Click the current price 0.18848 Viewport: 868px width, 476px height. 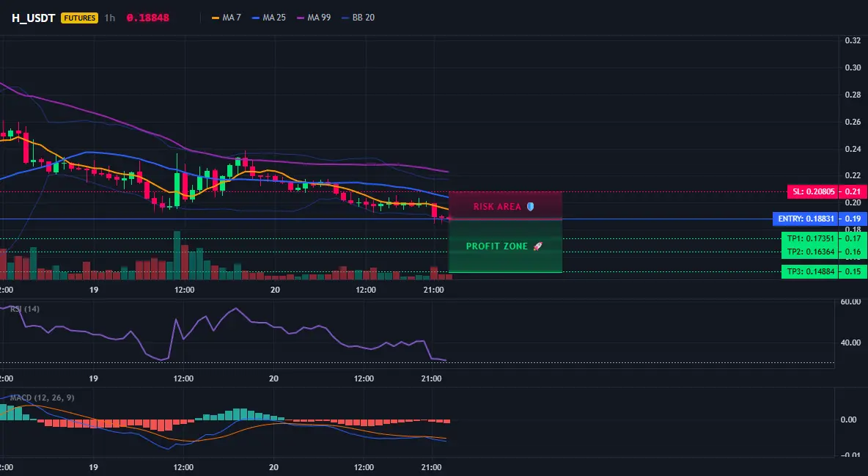[x=148, y=18]
